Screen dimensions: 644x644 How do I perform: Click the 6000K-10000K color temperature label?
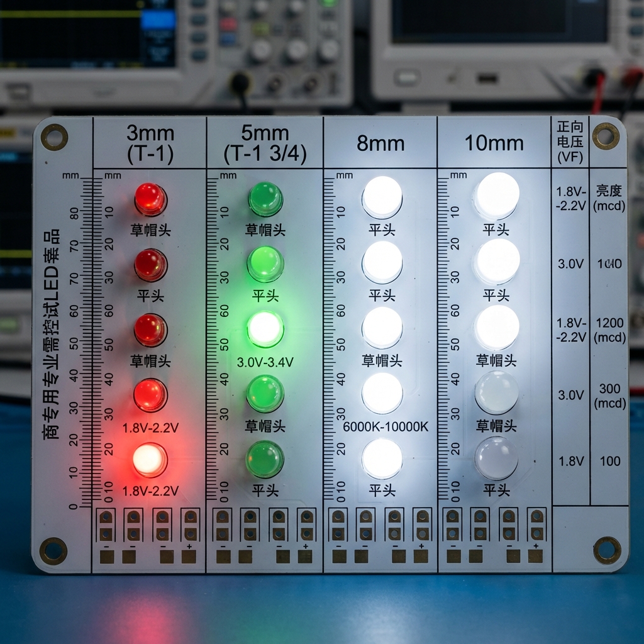pyautogui.click(x=386, y=427)
